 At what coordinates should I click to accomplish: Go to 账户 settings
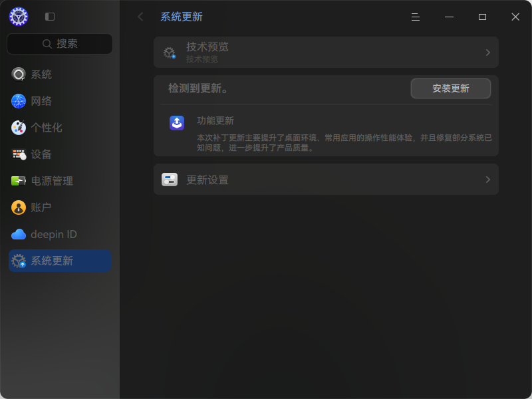point(60,207)
